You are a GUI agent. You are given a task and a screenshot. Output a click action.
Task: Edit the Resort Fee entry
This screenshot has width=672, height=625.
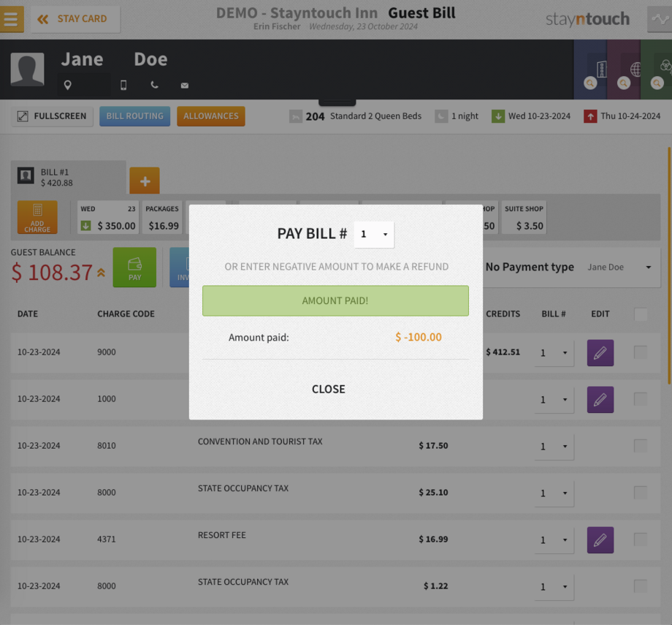pos(600,540)
